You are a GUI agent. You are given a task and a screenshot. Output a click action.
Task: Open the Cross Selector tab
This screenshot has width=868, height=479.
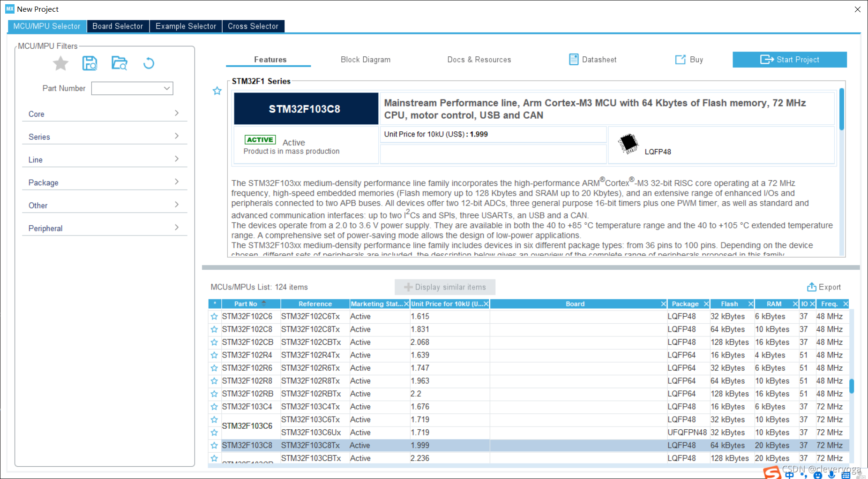[x=253, y=26]
